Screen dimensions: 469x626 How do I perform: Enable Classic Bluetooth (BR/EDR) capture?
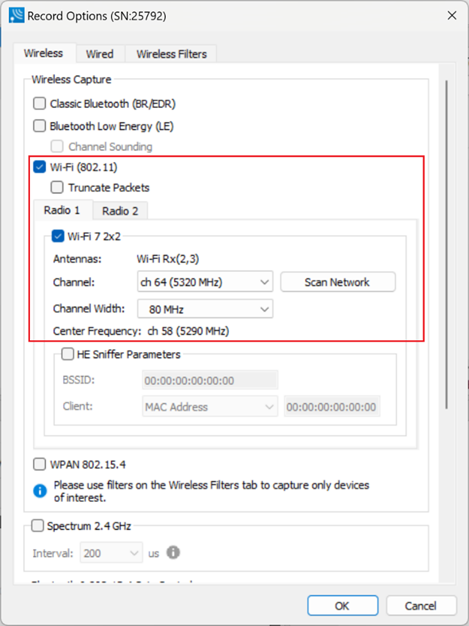40,103
